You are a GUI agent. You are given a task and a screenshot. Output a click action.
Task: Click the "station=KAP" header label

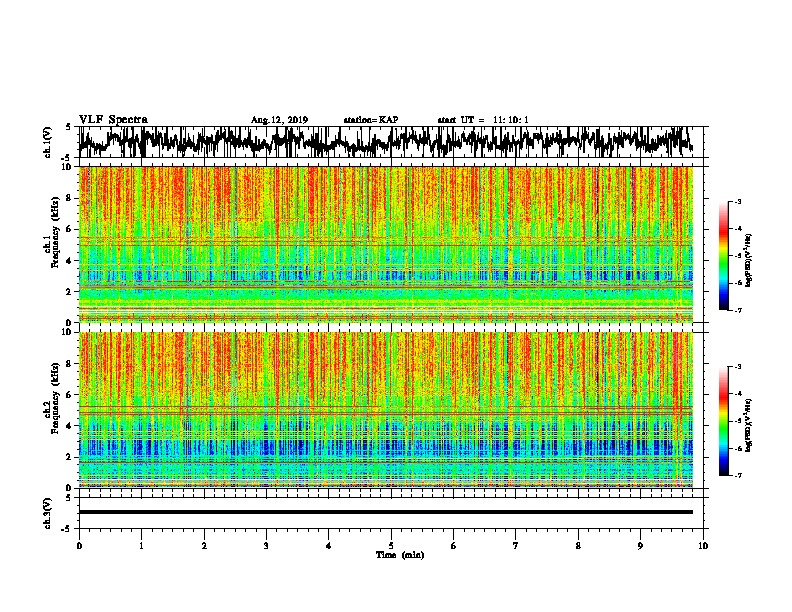[x=371, y=120]
